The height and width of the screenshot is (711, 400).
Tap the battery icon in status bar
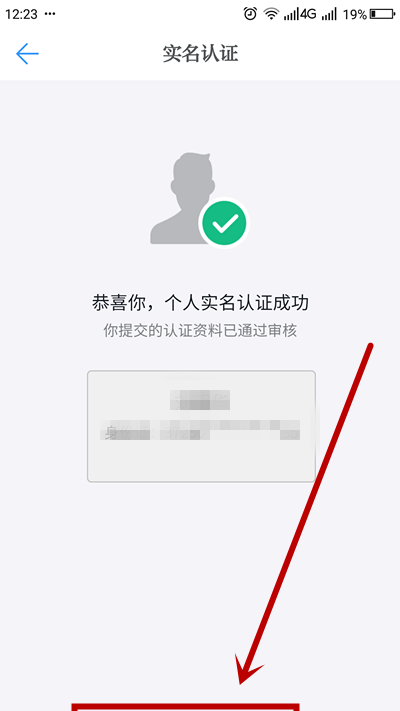pos(382,15)
